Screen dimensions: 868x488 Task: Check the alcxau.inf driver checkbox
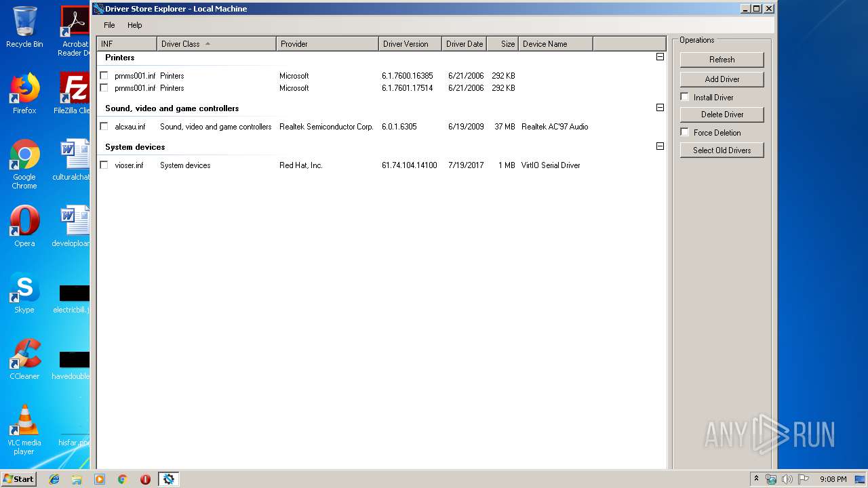pos(104,126)
